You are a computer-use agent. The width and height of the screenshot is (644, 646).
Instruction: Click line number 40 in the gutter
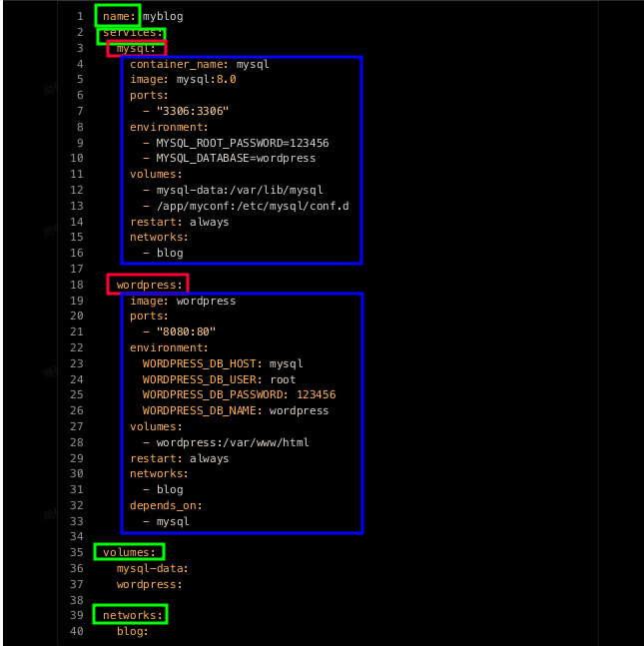pyautogui.click(x=77, y=631)
